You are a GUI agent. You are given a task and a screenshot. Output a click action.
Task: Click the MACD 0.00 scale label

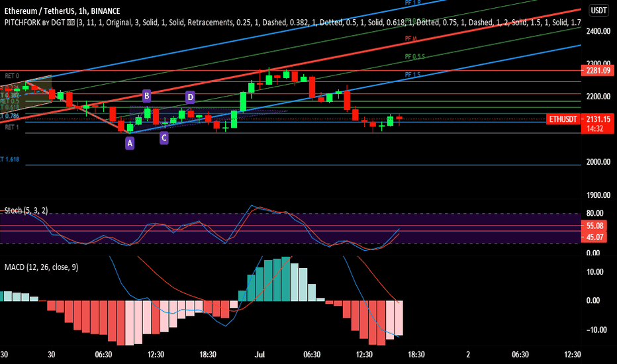click(593, 300)
